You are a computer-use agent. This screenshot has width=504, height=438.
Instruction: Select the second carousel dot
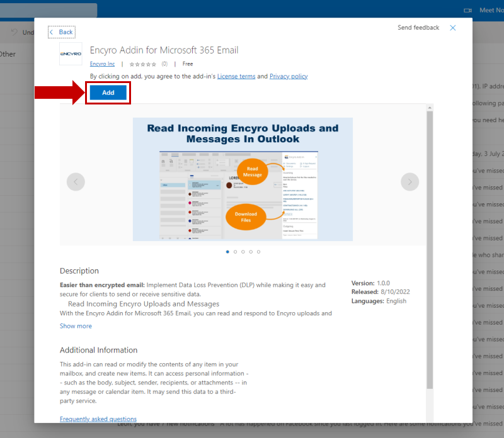[235, 252]
